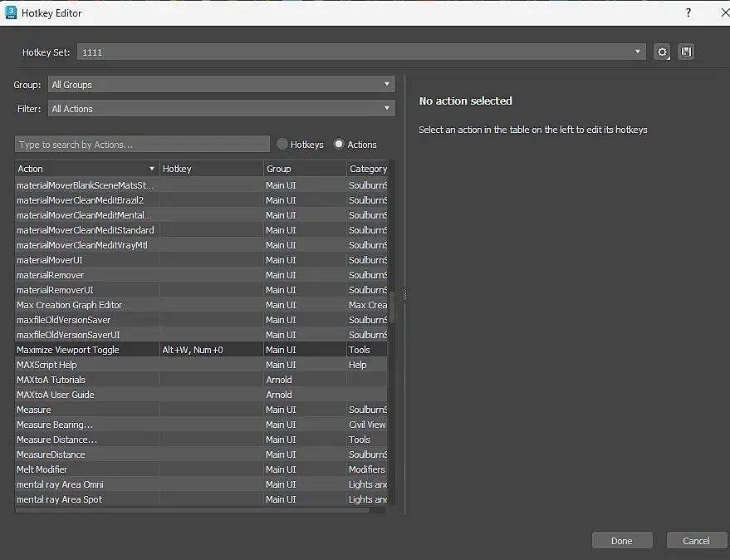Click the panel splitter handle between panes

pyautogui.click(x=404, y=295)
